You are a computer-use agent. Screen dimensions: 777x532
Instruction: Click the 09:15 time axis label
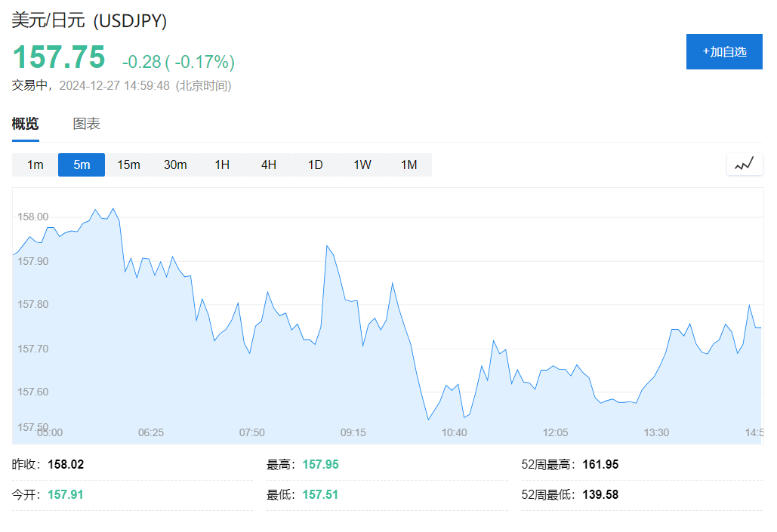click(353, 432)
